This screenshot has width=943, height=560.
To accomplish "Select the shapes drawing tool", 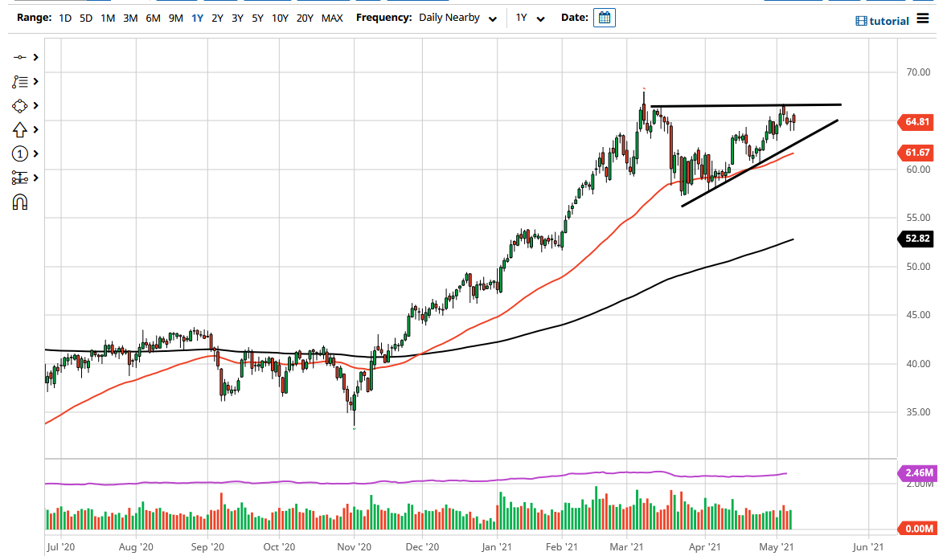I will [18, 105].
